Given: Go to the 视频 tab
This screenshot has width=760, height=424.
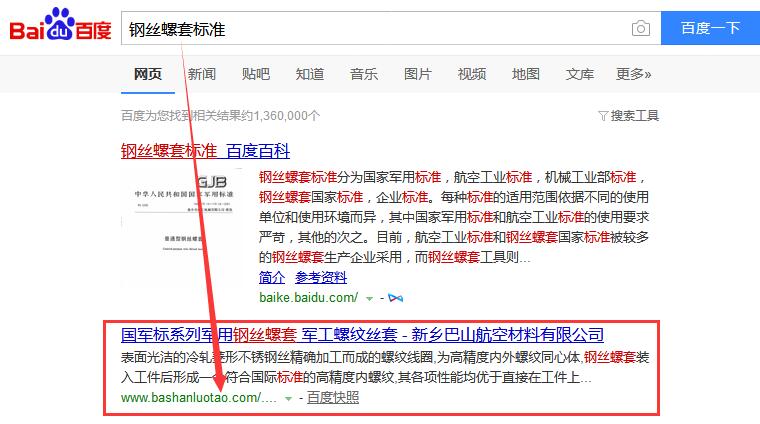Looking at the screenshot, I should tap(471, 74).
